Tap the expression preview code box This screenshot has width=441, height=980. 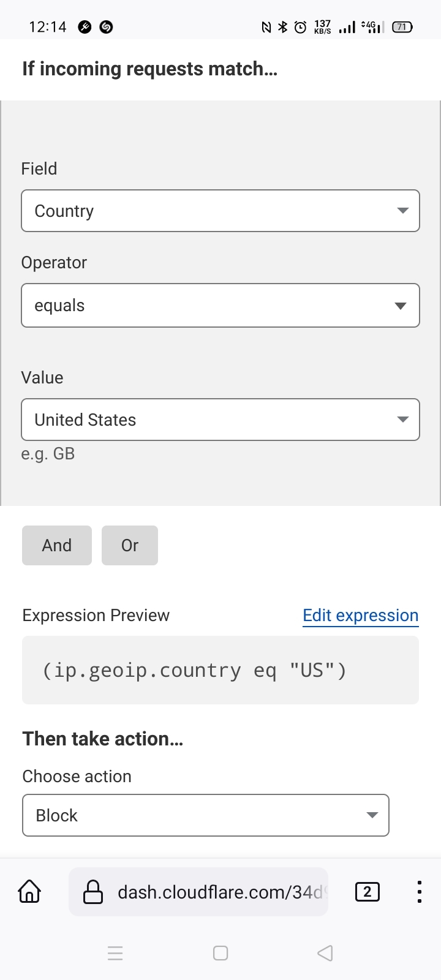[x=221, y=670]
